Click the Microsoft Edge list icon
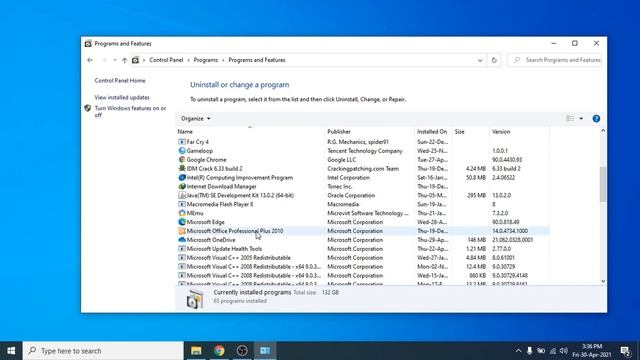This screenshot has width=640, height=360. click(182, 222)
